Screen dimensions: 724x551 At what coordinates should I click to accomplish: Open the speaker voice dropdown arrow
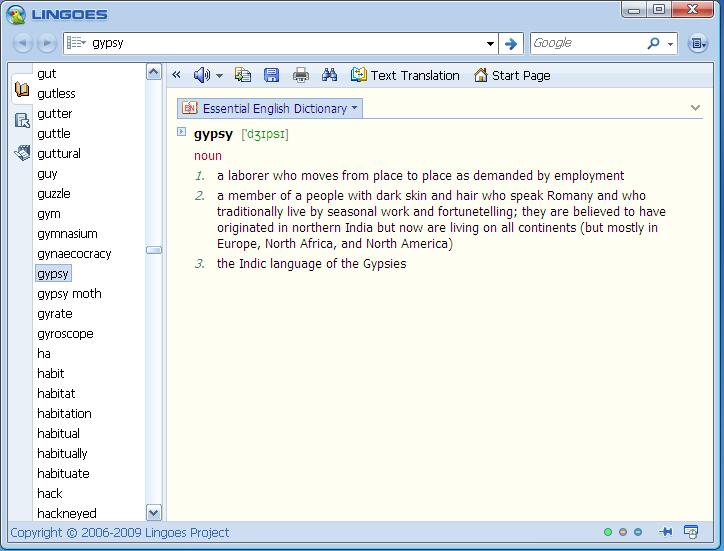pyautogui.click(x=219, y=76)
